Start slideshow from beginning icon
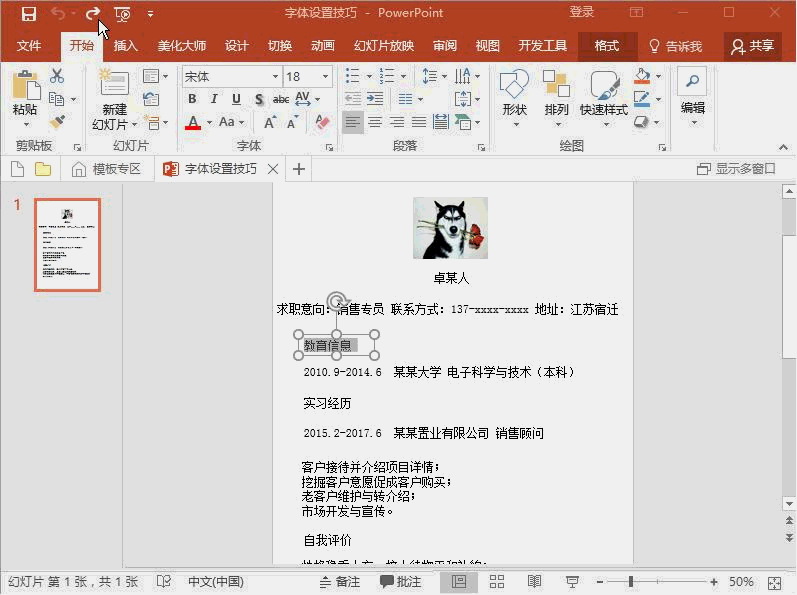This screenshot has height=595, width=797. pyautogui.click(x=122, y=14)
